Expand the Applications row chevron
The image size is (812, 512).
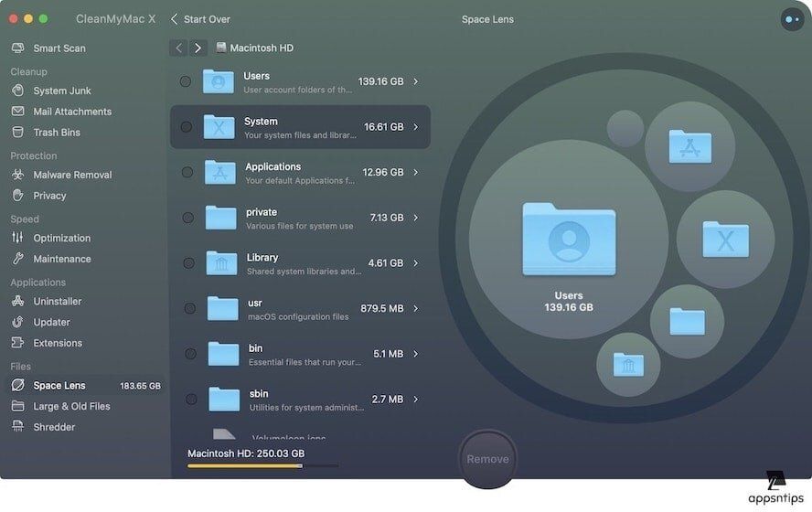click(416, 173)
